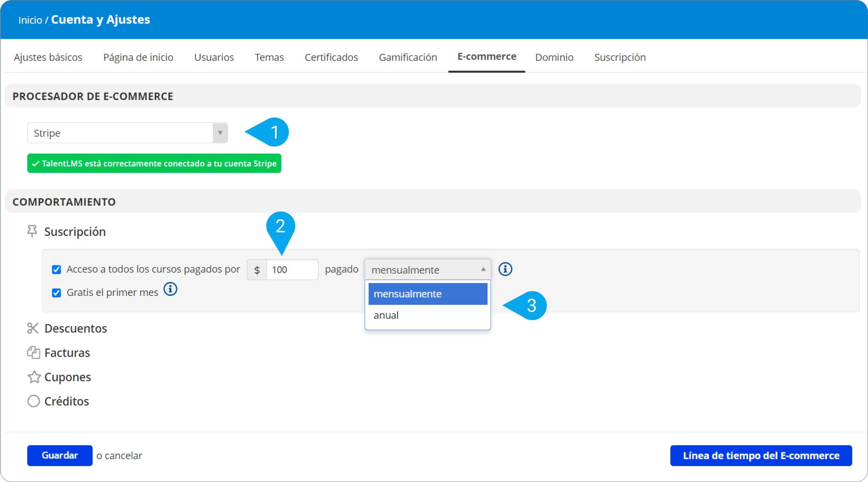Click the star icon beside Cupones
This screenshot has height=482, width=868.
(34, 377)
